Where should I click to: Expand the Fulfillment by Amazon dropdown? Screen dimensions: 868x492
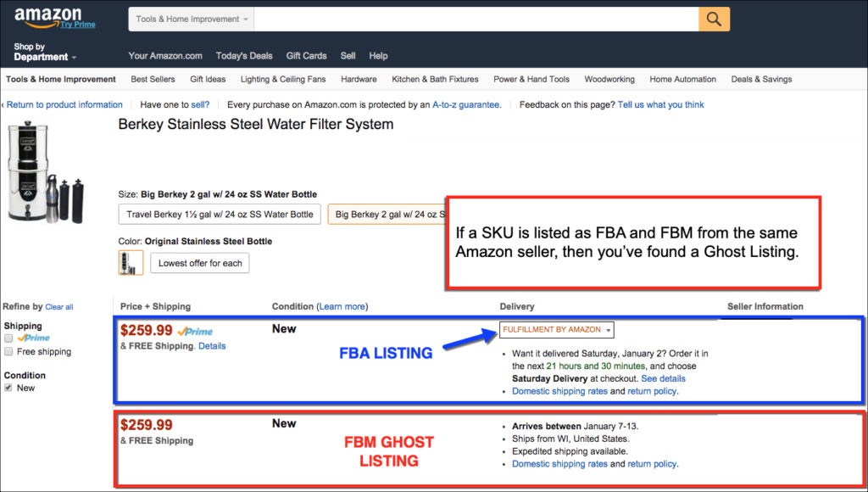[x=556, y=330]
